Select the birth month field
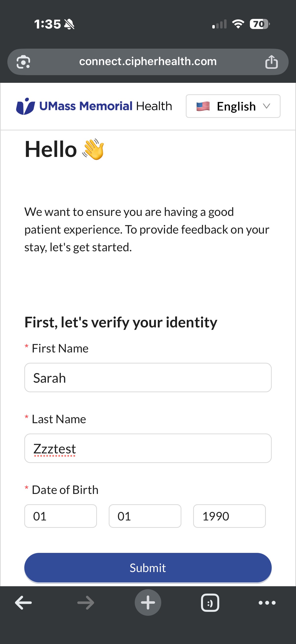296x644 pixels. (60, 516)
